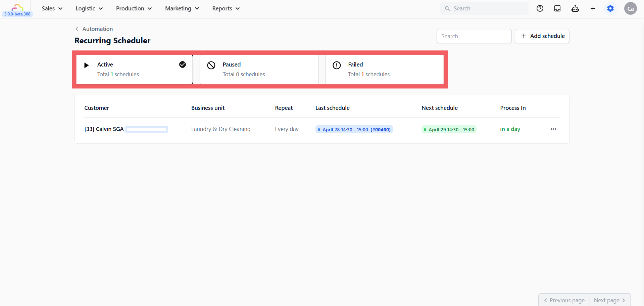644x306 pixels.
Task: Click the Recurring Scheduler page title
Action: [x=112, y=41]
